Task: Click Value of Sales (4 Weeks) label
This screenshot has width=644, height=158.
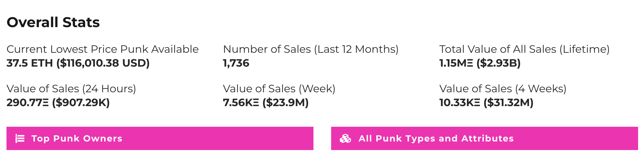Action: pos(503,89)
